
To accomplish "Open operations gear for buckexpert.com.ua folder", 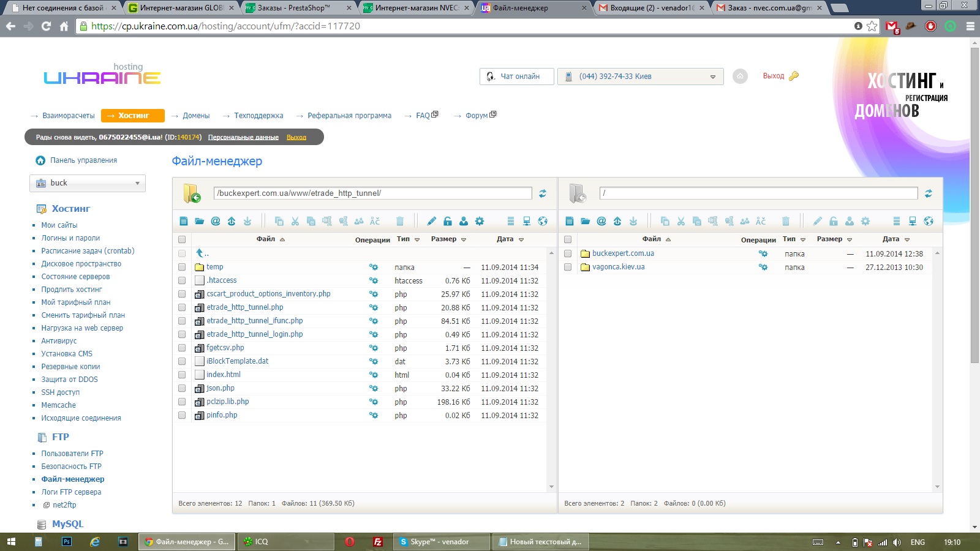I will pos(763,253).
